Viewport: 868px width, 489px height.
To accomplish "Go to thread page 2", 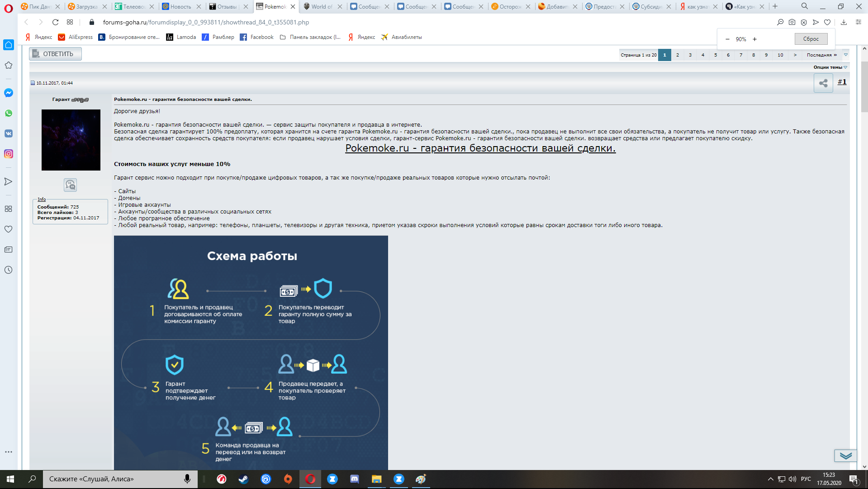I will (678, 55).
